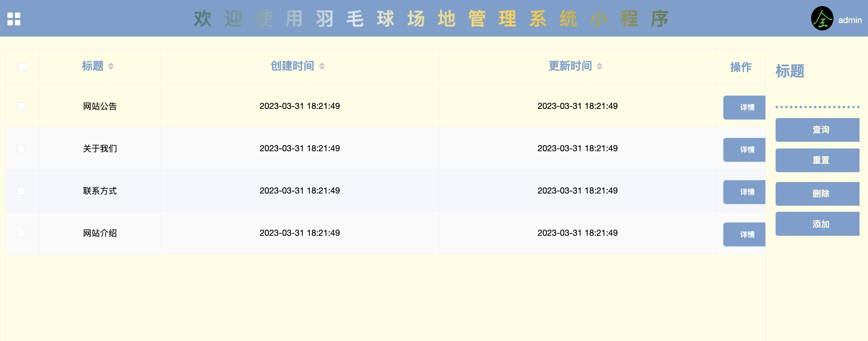This screenshot has height=341, width=868.
Task: Click 更新时间 value in 联系方式 row
Action: (578, 190)
